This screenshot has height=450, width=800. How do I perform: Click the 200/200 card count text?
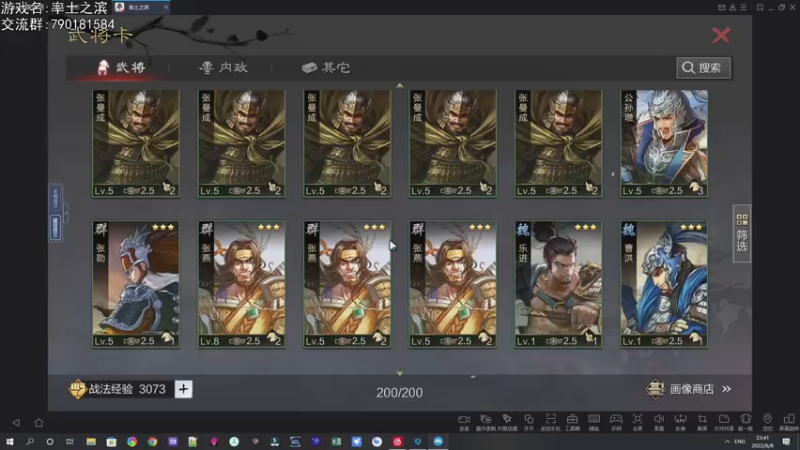[x=399, y=392]
